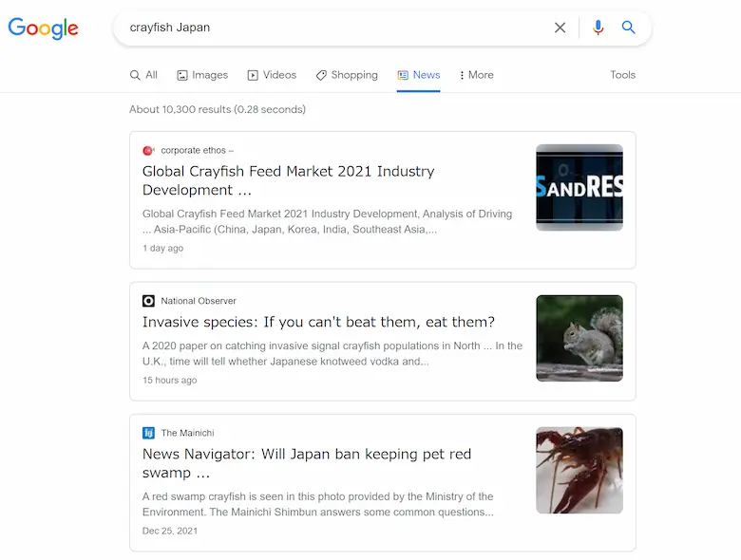Click the '15 hours ago' timestamp
Screen dimensions: 741x560
[x=170, y=380]
